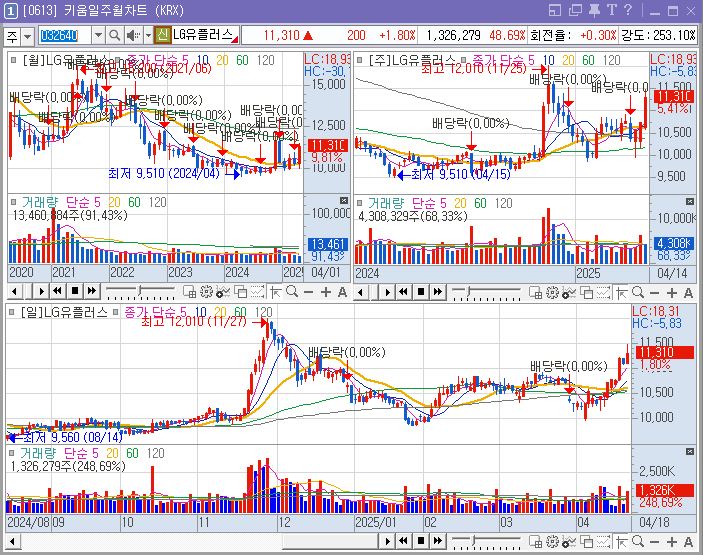The image size is (703, 555).
Task: Stop daily chart playback
Action: tap(421, 541)
